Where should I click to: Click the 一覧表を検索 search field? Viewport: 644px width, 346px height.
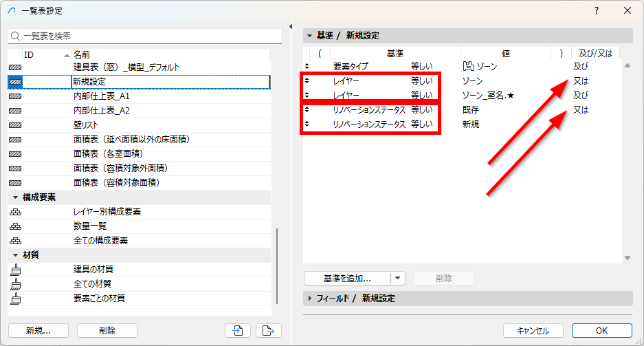click(145, 36)
